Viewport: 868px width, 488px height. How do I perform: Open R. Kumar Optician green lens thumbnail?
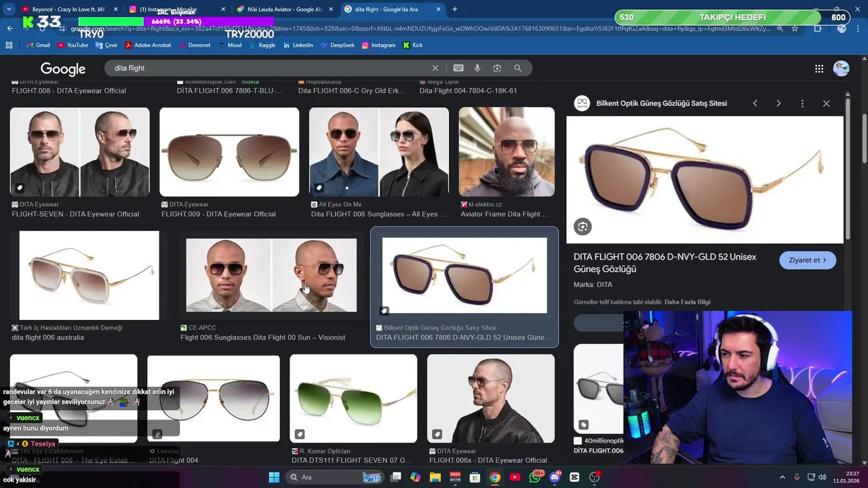pyautogui.click(x=353, y=399)
